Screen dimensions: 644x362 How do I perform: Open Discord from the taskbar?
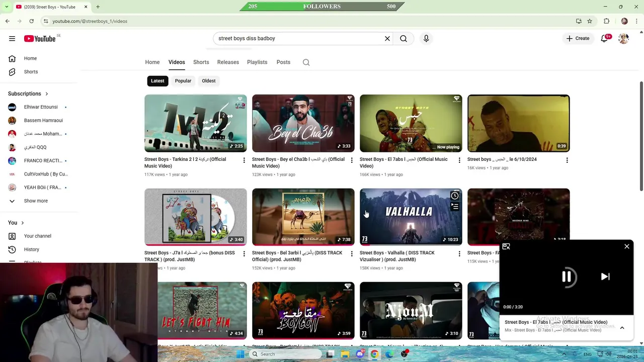[360, 354]
